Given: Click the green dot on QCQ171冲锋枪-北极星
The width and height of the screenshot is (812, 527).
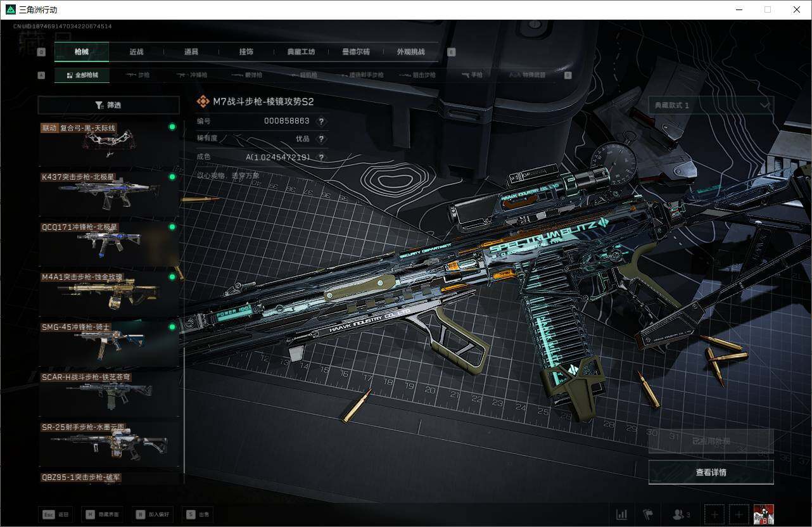Looking at the screenshot, I should [172, 227].
